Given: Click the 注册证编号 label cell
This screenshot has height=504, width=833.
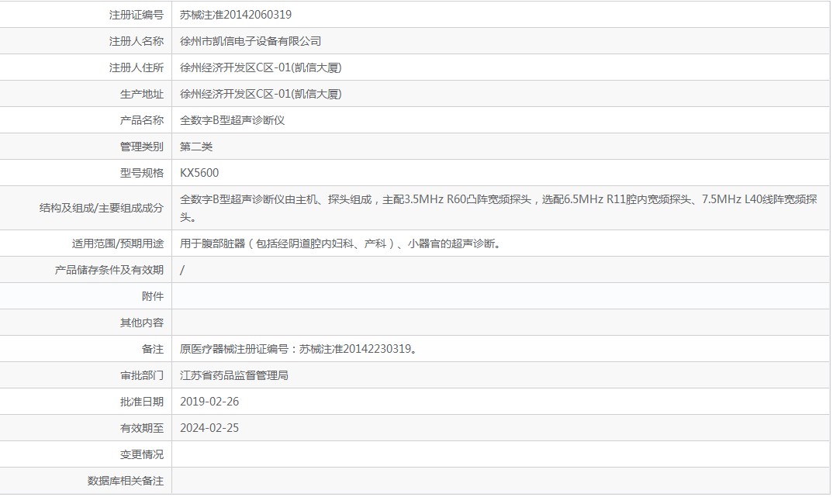Looking at the screenshot, I should point(137,15).
